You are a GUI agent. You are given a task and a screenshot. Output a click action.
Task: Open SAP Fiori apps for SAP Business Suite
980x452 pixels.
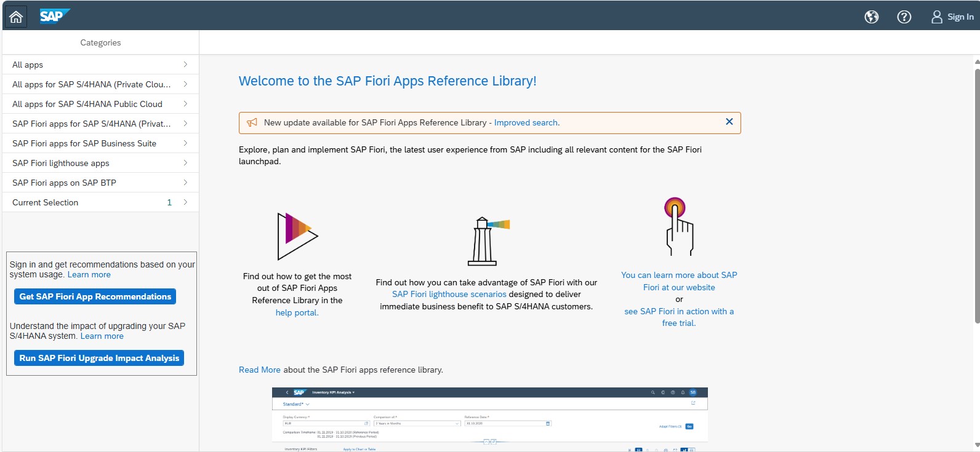click(x=84, y=143)
